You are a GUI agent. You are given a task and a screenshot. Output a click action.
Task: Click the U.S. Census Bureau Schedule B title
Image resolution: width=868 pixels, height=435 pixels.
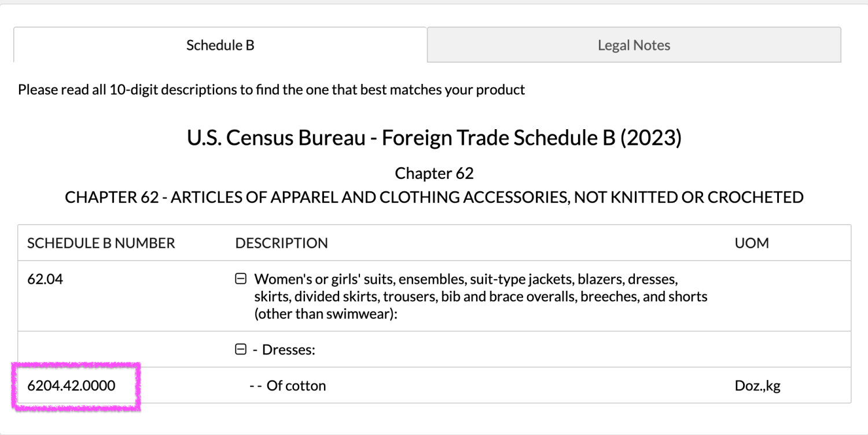pos(434,138)
